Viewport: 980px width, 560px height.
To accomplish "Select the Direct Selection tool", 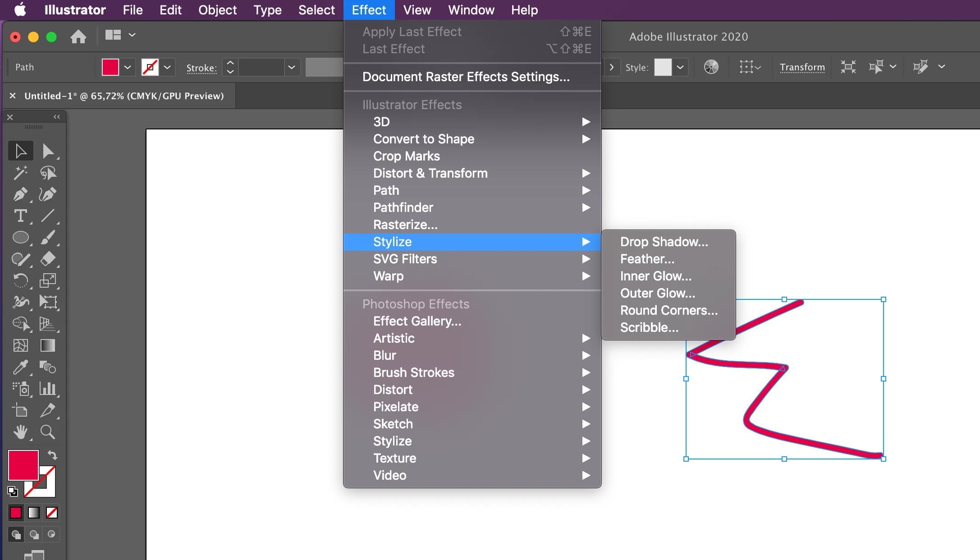I will click(x=47, y=151).
